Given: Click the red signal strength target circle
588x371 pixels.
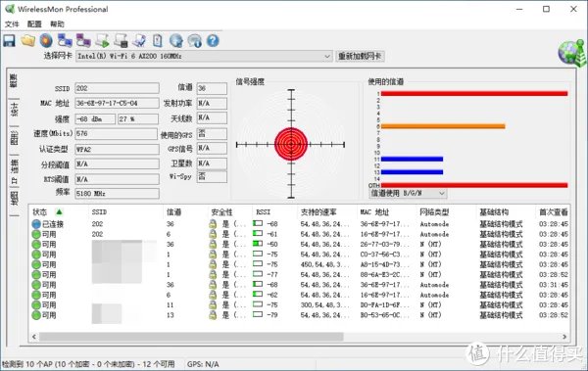Looking at the screenshot, I should tap(291, 144).
